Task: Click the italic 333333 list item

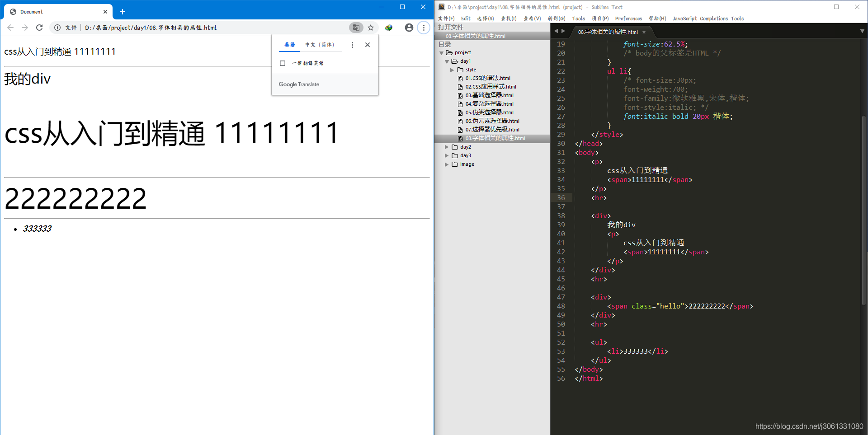Action: 37,229
